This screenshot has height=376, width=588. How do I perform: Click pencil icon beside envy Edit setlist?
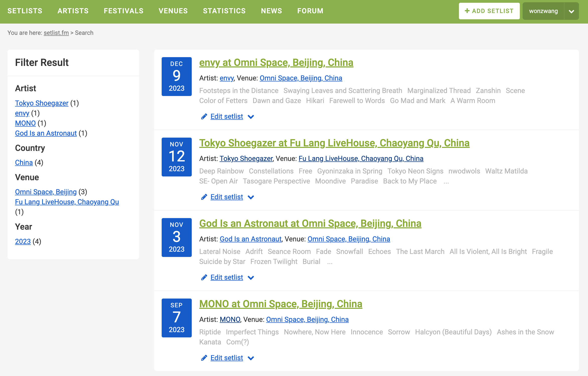click(x=204, y=117)
